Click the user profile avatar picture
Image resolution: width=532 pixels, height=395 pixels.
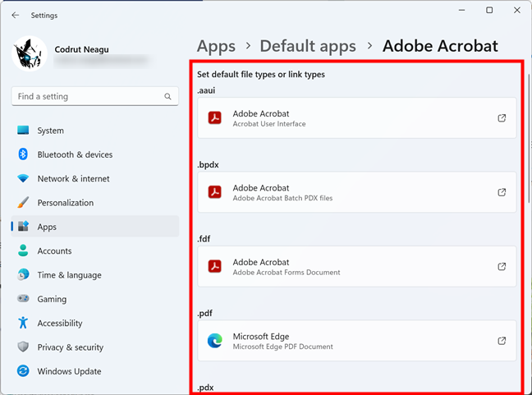coord(30,54)
